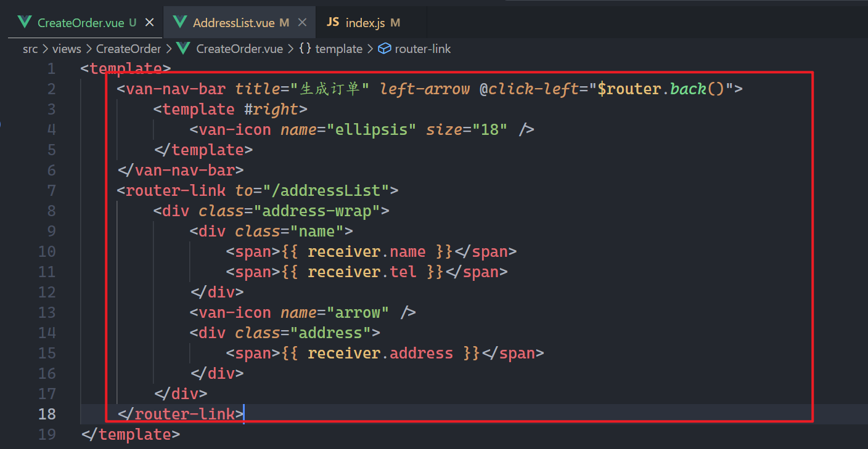Viewport: 868px width, 449px height.
Task: Click 'receiver.name' expression
Action: pos(366,252)
